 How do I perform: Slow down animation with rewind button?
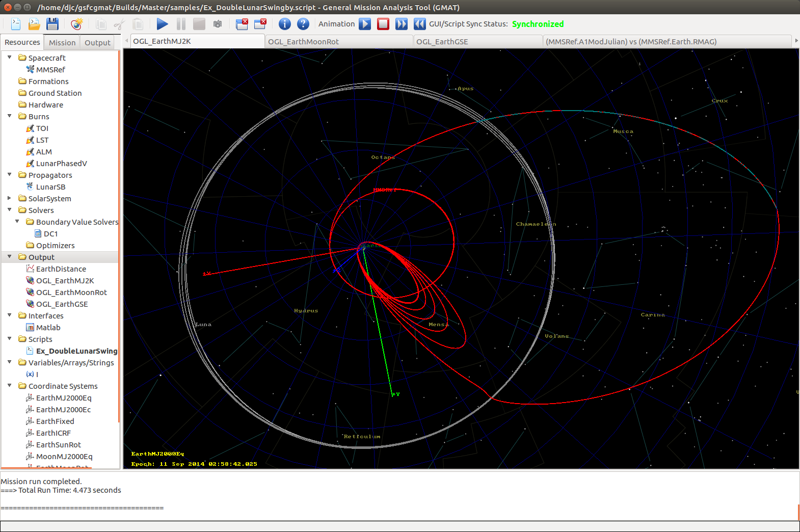point(420,24)
